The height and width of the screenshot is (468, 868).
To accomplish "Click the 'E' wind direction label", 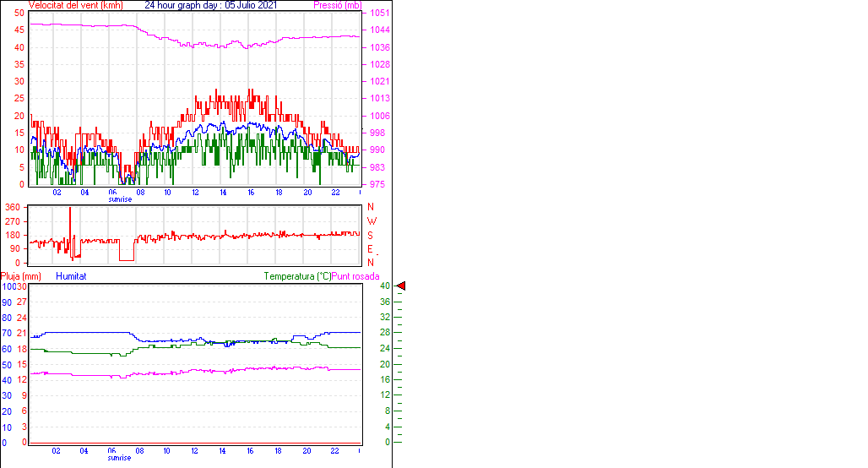I will point(371,248).
